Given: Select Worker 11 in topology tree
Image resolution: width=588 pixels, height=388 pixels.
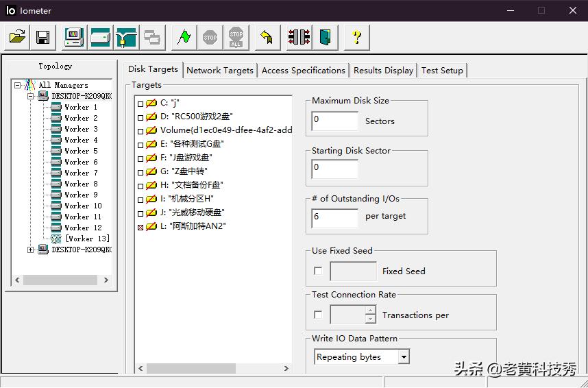Looking at the screenshot, I should click(83, 217).
